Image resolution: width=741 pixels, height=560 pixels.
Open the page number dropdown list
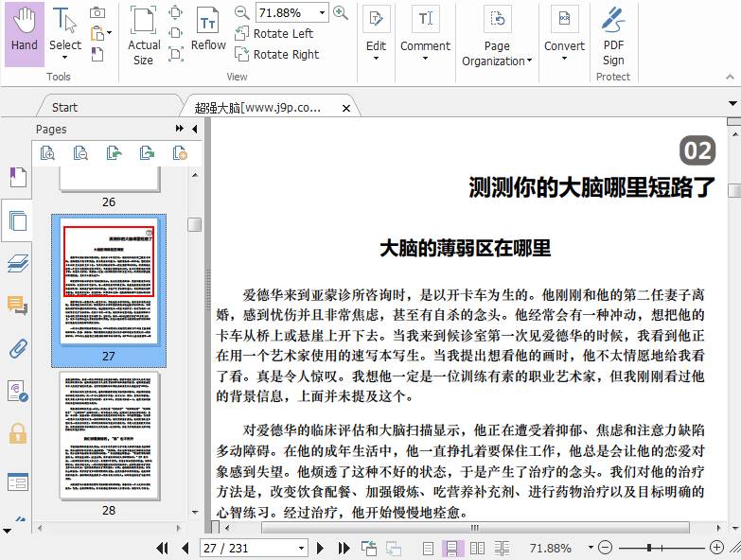(302, 548)
